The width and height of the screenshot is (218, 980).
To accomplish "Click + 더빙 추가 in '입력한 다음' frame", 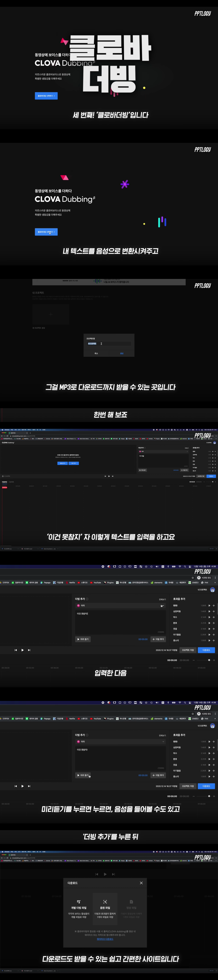I will (x=158, y=639).
